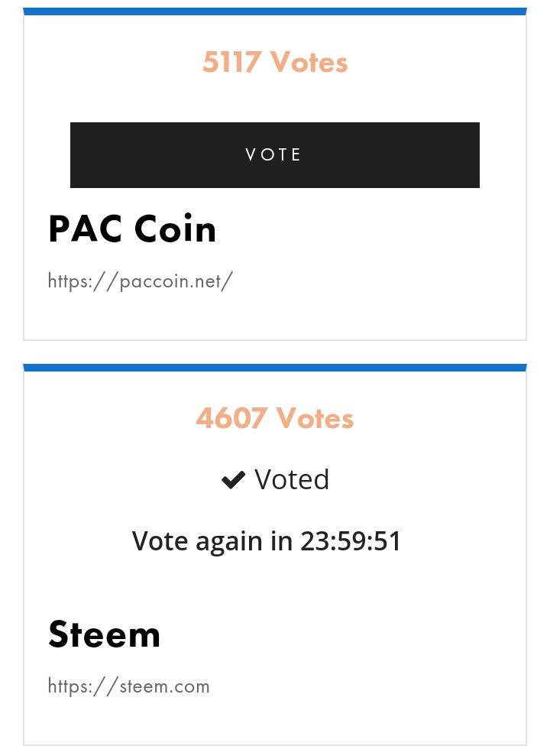Viewport: 550px width, 756px height.
Task: Open the steem.com website link
Action: coord(128,686)
